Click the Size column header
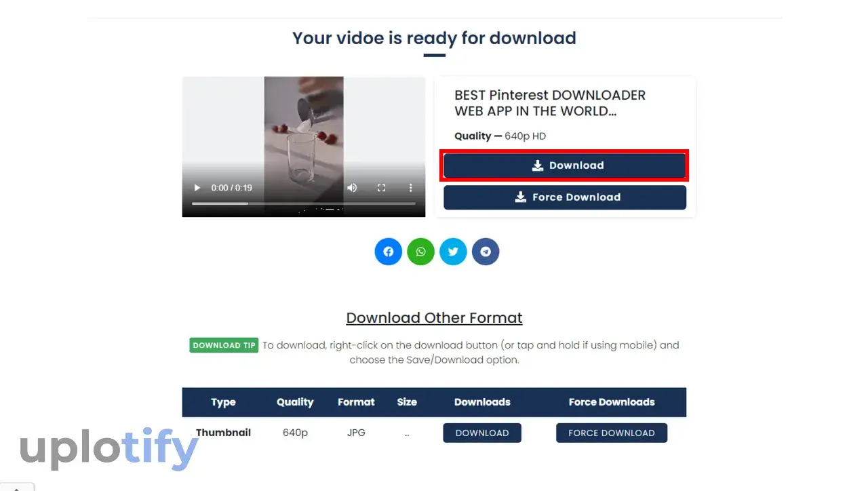Image resolution: width=868 pixels, height=491 pixels. [407, 402]
